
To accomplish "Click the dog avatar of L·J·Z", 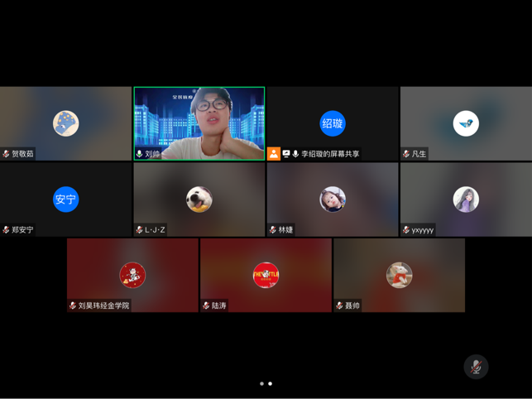I will pos(199,199).
